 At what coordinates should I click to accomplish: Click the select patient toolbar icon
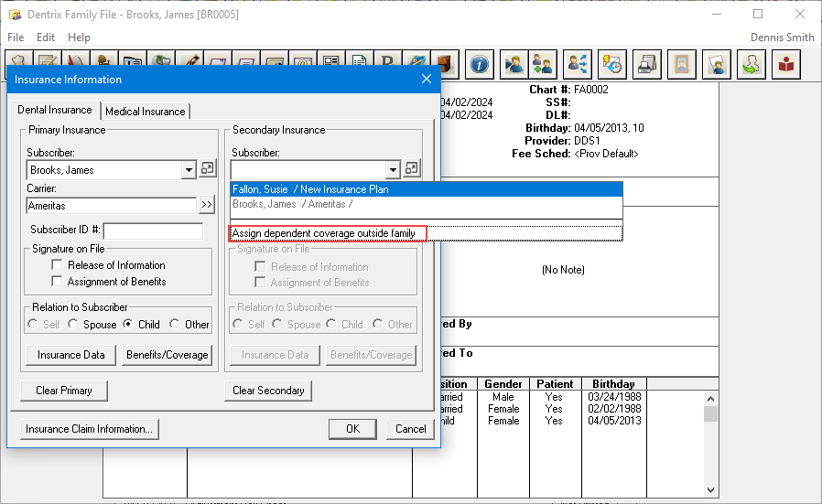(x=514, y=64)
